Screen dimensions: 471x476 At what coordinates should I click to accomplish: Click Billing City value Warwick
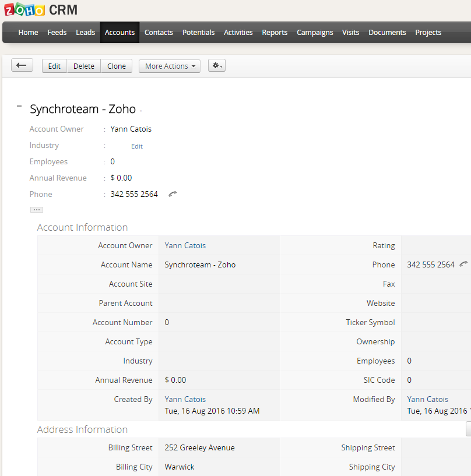[179, 467]
